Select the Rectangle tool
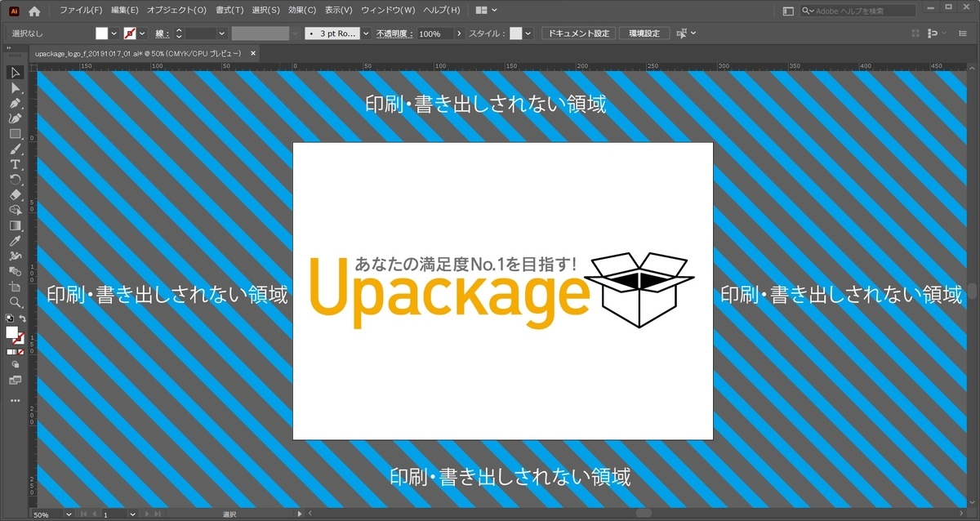The image size is (980, 521). click(15, 134)
